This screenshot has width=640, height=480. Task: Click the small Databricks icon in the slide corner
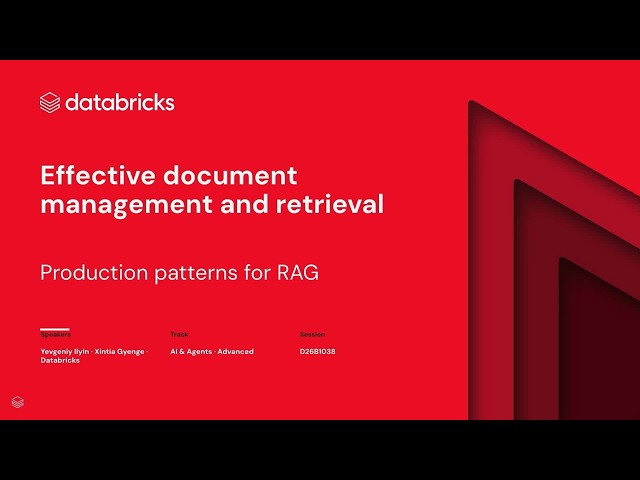pyautogui.click(x=18, y=402)
